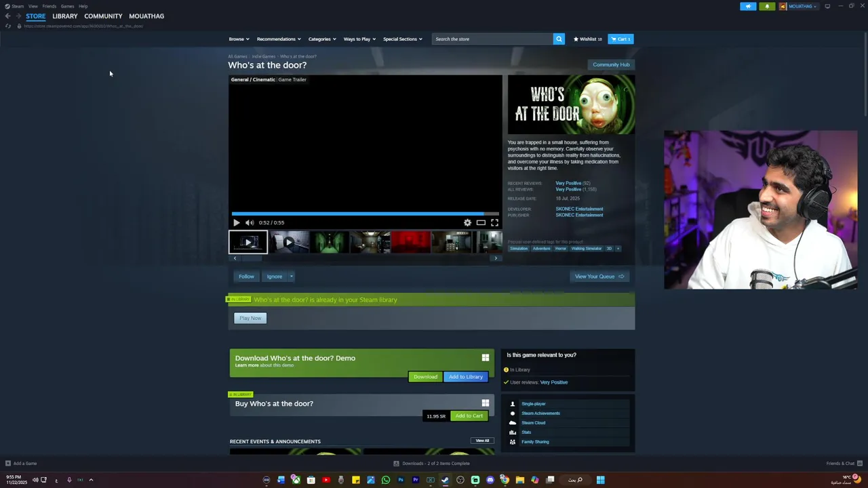This screenshot has width=868, height=488.
Task: Open the Very Positive recent reviews link
Action: pos(568,184)
